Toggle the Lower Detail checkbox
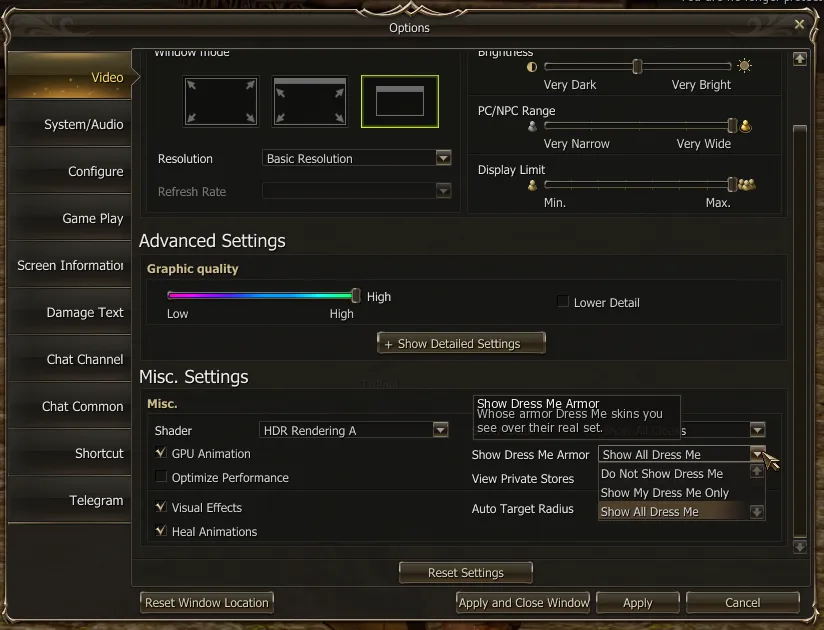 563,302
